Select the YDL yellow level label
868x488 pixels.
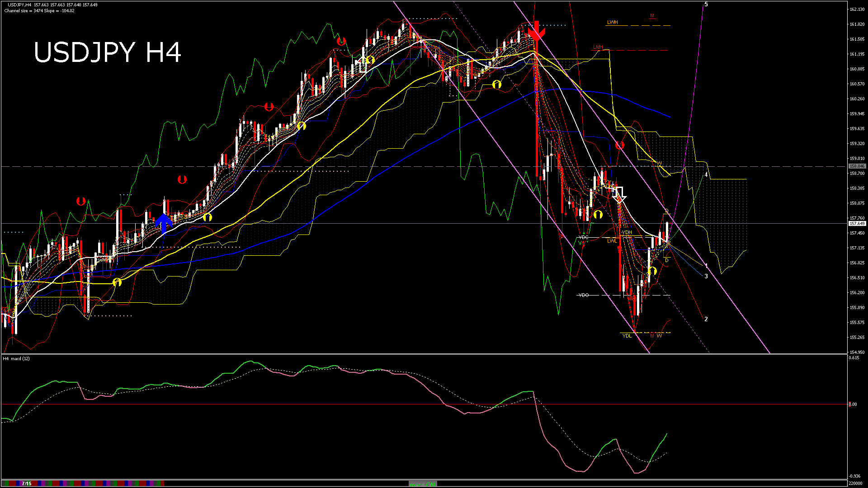pos(627,336)
